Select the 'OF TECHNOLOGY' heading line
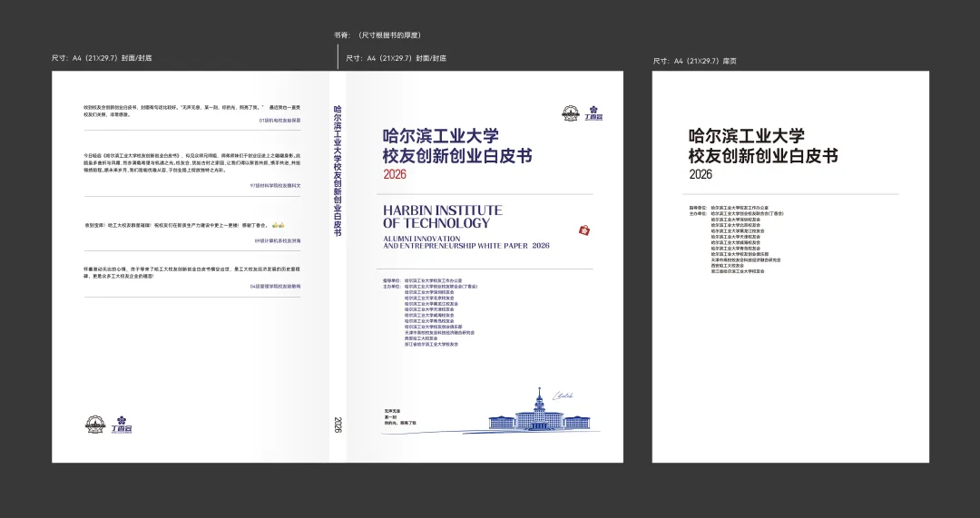980x518 pixels. coord(436,223)
